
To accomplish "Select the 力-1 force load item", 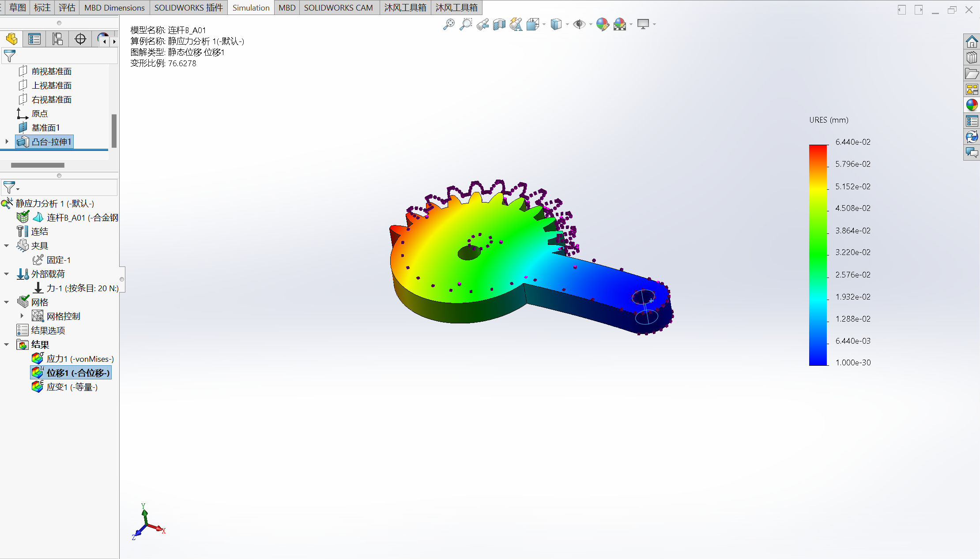I will tap(75, 288).
